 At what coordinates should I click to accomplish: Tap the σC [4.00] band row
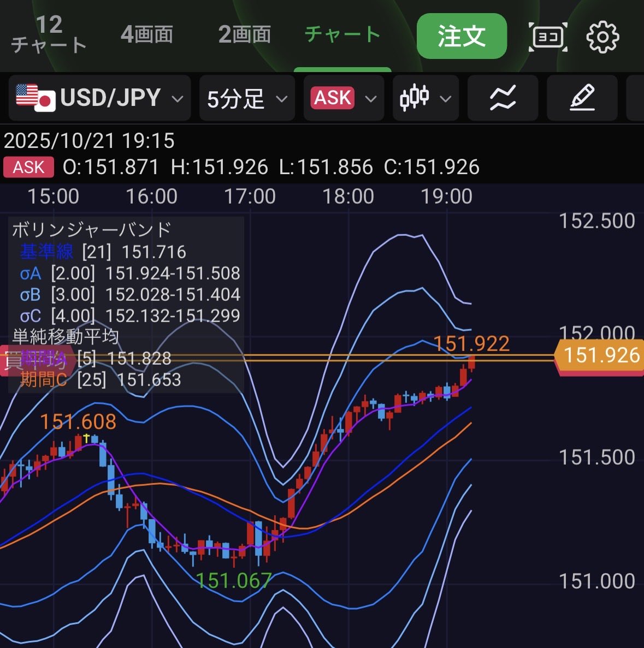[130, 316]
